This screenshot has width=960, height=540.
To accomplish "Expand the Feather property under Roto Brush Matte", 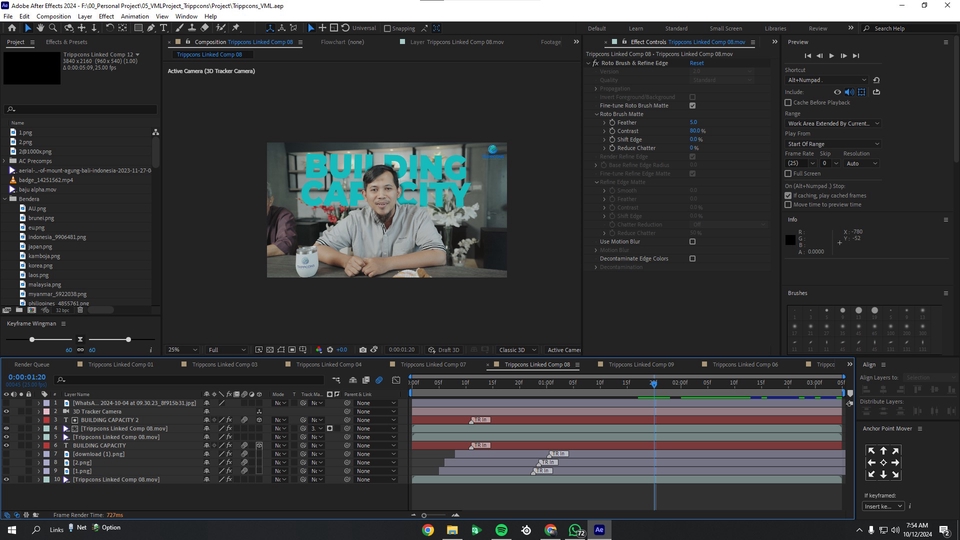I will [604, 123].
